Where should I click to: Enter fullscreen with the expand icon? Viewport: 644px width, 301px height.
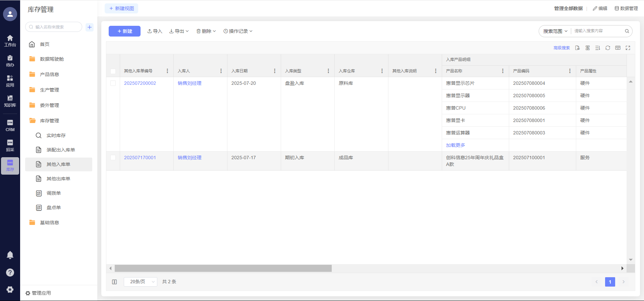(x=628, y=48)
